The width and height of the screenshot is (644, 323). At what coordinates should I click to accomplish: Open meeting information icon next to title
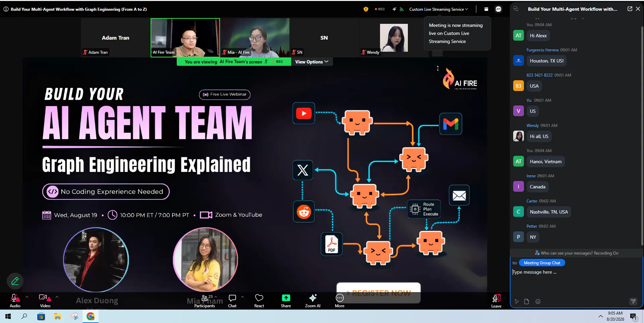[x=6, y=9]
